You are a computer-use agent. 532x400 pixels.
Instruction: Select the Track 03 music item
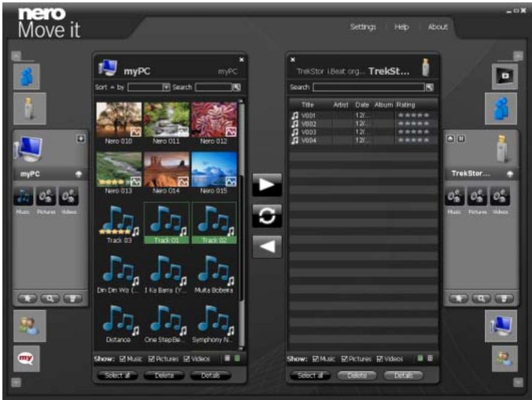point(119,224)
